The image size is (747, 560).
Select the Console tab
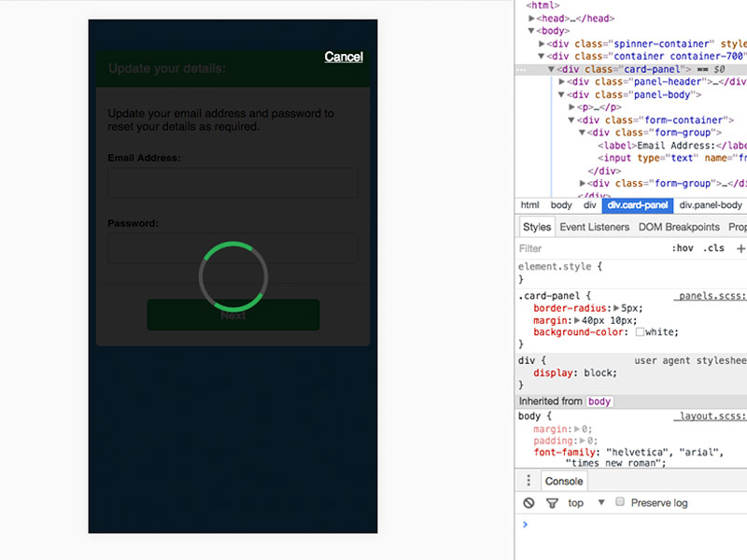point(563,480)
